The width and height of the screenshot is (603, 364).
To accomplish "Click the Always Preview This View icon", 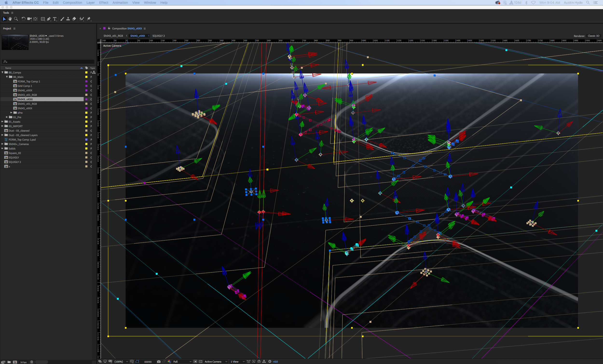I will click(x=100, y=362).
